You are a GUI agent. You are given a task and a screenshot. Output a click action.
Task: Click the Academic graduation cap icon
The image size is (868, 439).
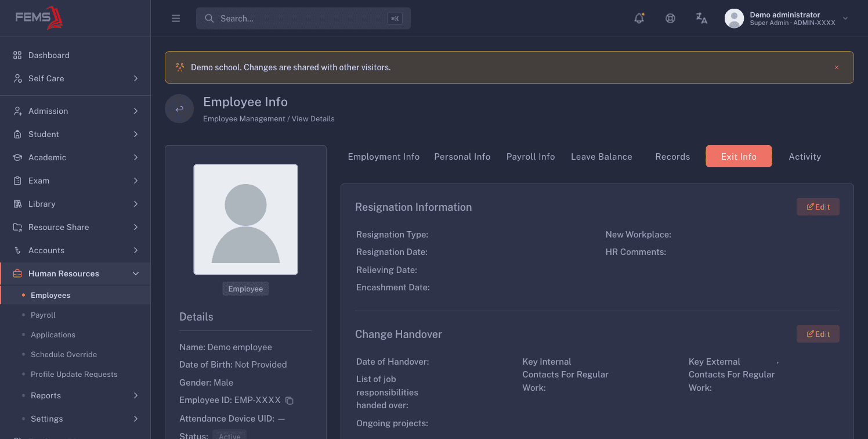pyautogui.click(x=17, y=157)
